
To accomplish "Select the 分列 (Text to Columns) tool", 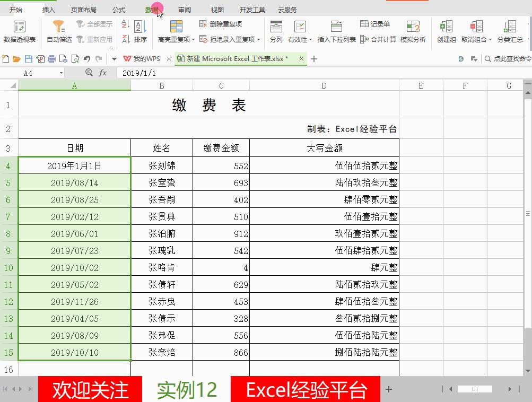I will tap(275, 31).
